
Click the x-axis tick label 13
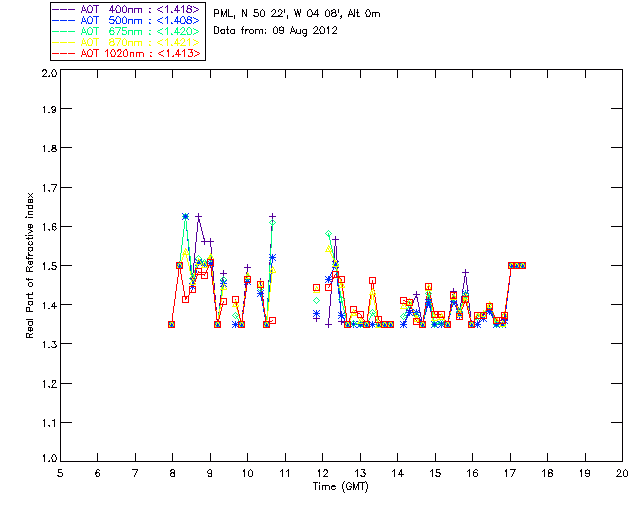coord(360,473)
